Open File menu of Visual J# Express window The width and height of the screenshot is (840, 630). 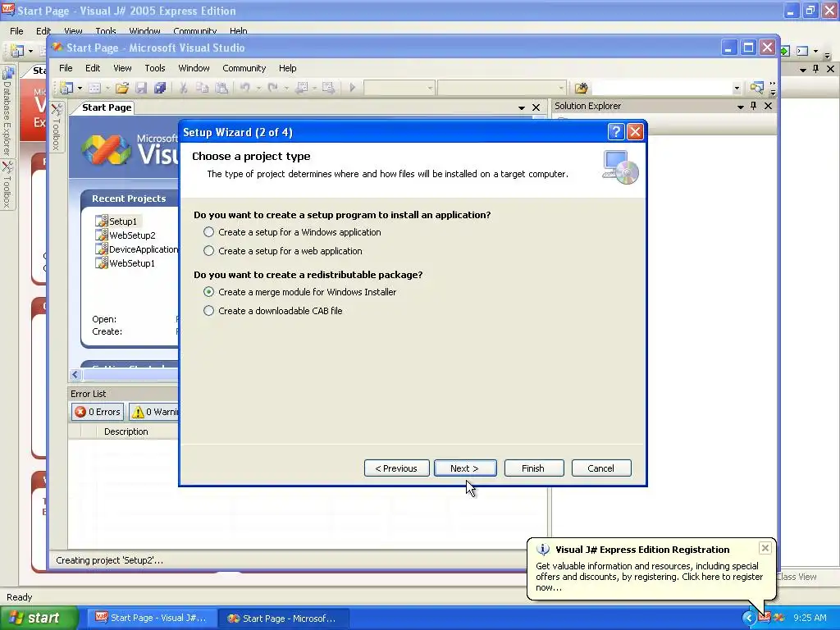pyautogui.click(x=16, y=31)
